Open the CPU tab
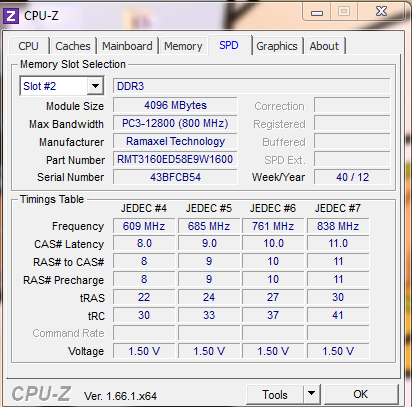This screenshot has height=407, width=412. (x=29, y=46)
